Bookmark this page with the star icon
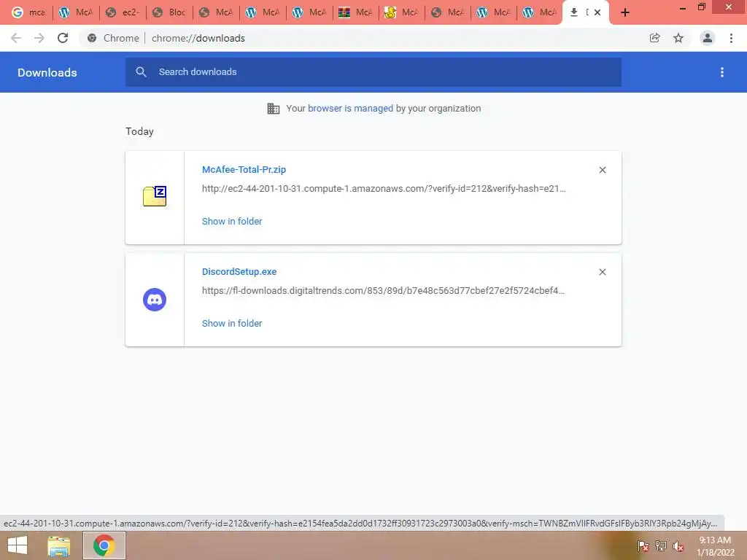Viewport: 747px width, 560px height. click(x=678, y=38)
